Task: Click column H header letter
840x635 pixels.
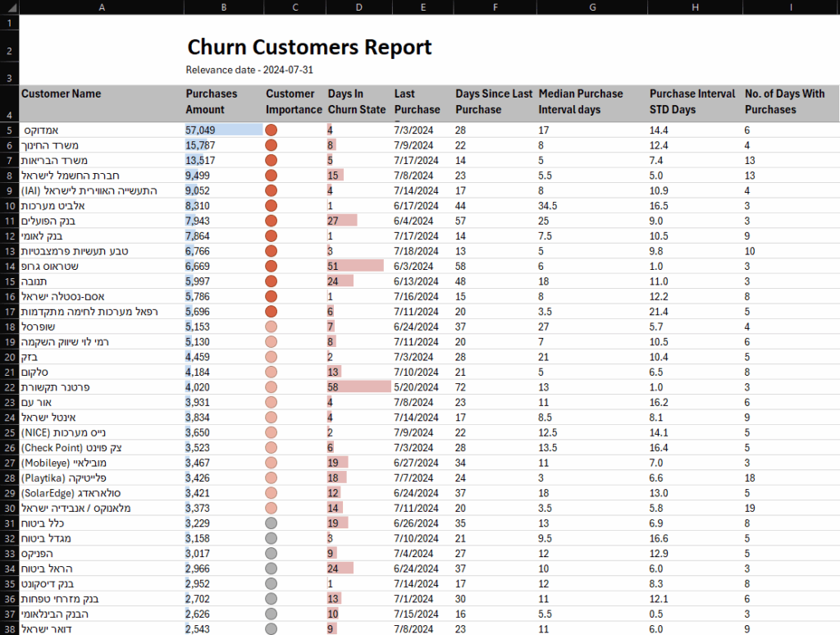Action: (695, 7)
